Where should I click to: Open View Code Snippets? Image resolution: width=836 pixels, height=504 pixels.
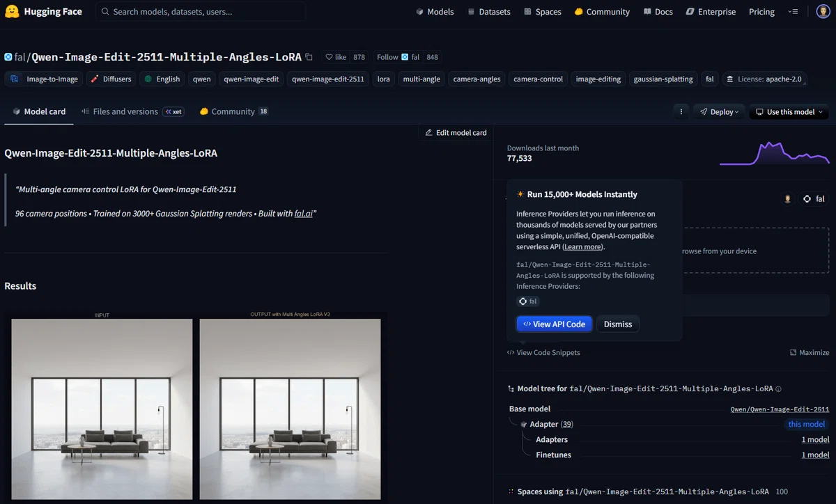543,352
